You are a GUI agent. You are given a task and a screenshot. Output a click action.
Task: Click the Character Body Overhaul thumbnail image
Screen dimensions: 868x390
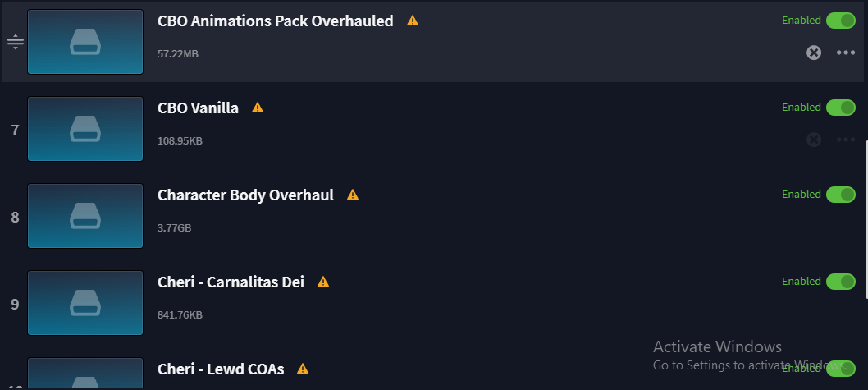pyautogui.click(x=85, y=216)
